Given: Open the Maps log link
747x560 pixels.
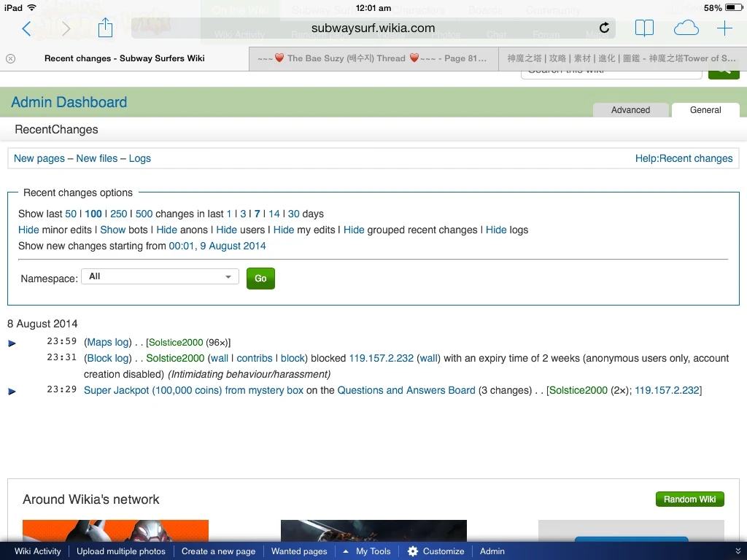Looking at the screenshot, I should [x=108, y=343].
